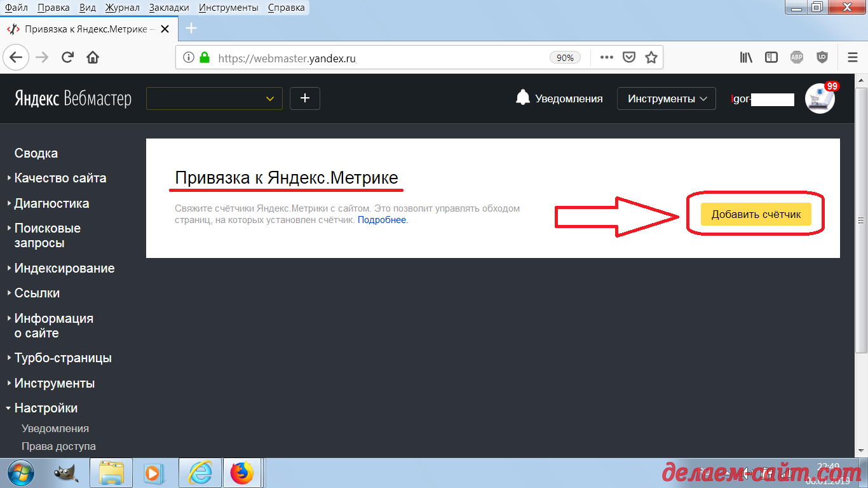Open page actions three-dots menu
The height and width of the screenshot is (488, 868).
607,57
